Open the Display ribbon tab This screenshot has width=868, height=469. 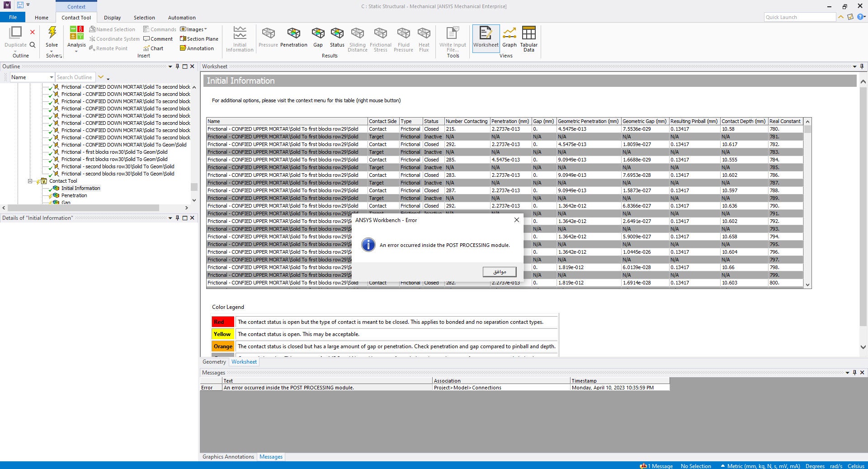(112, 18)
